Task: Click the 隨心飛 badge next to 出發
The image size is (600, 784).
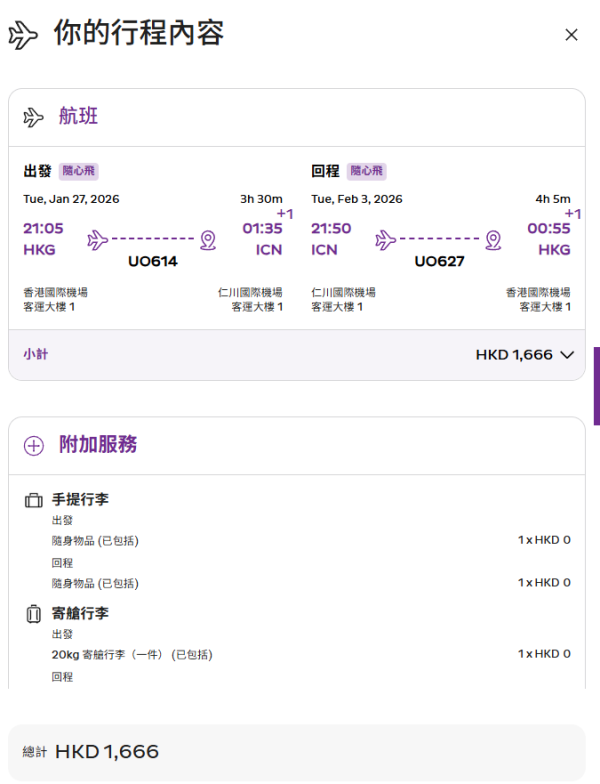Action: tap(78, 171)
